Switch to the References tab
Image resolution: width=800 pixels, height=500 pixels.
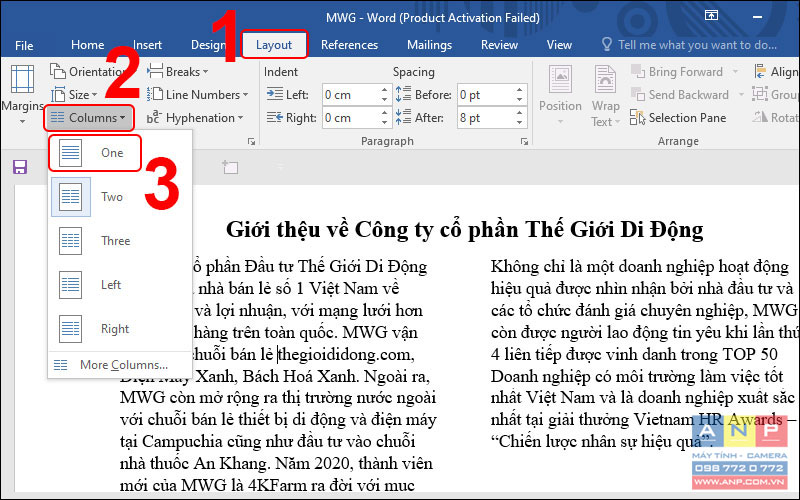(x=349, y=45)
